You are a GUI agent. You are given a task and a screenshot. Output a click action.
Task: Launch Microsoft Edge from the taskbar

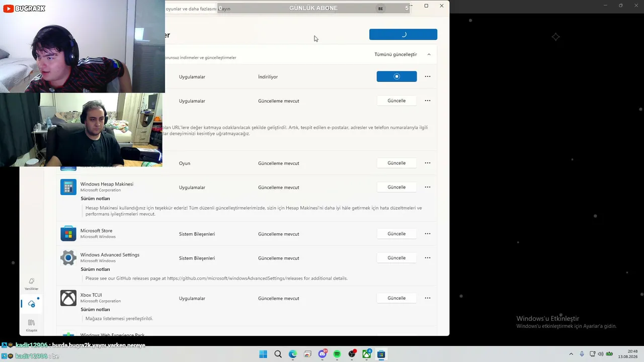pos(293,354)
